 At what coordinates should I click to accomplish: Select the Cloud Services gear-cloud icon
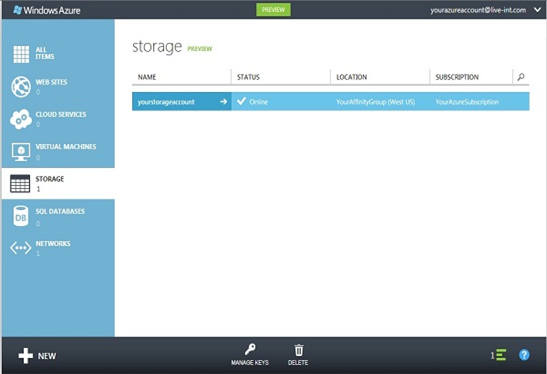21,119
